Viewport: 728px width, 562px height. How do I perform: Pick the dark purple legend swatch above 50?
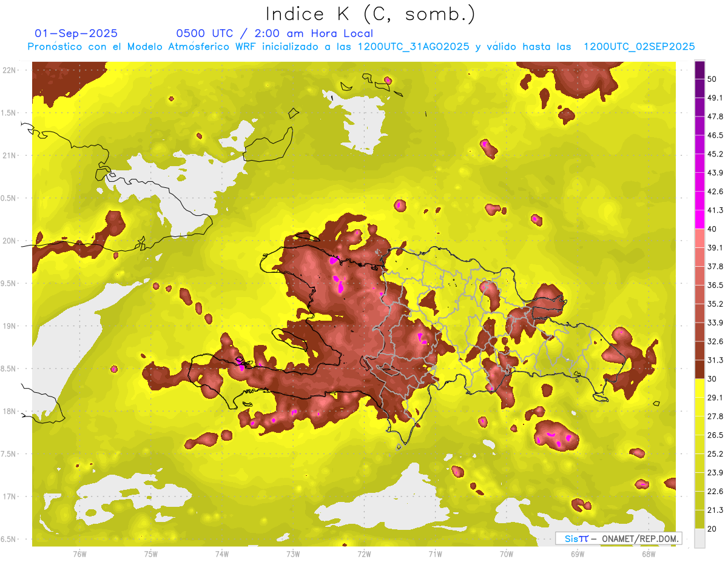(699, 70)
